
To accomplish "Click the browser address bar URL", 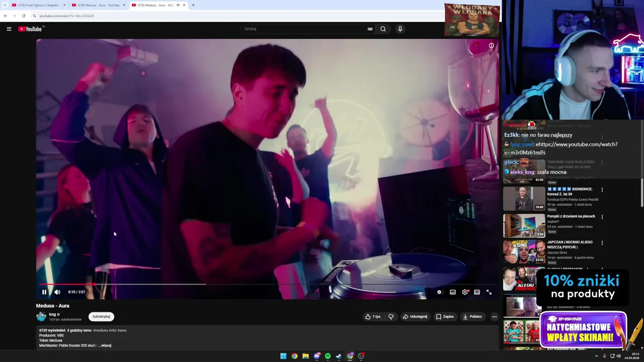I will point(66,16).
